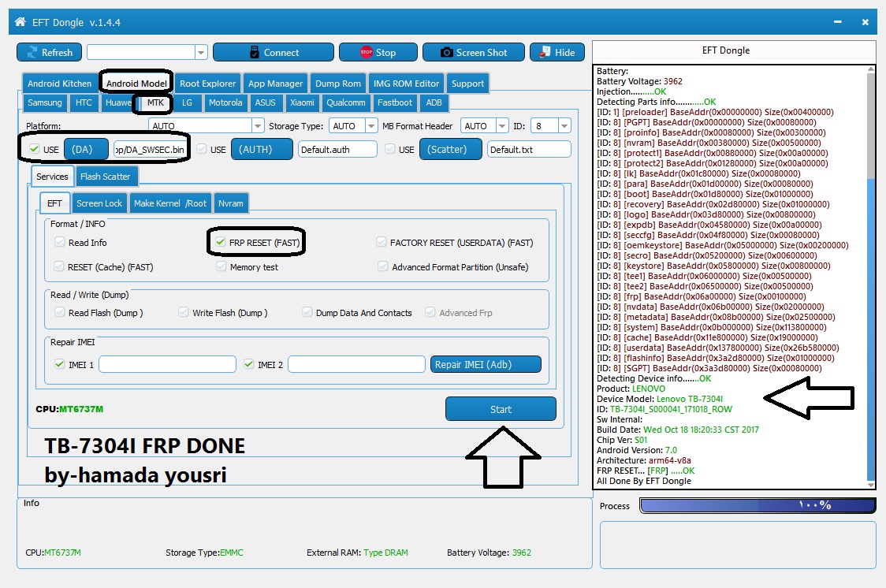Select the LG brand tab

[187, 102]
